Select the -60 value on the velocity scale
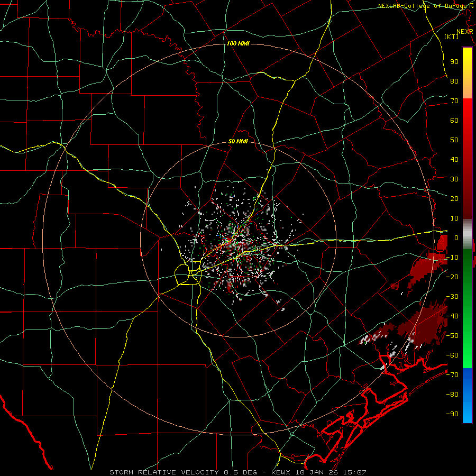 [x=452, y=355]
